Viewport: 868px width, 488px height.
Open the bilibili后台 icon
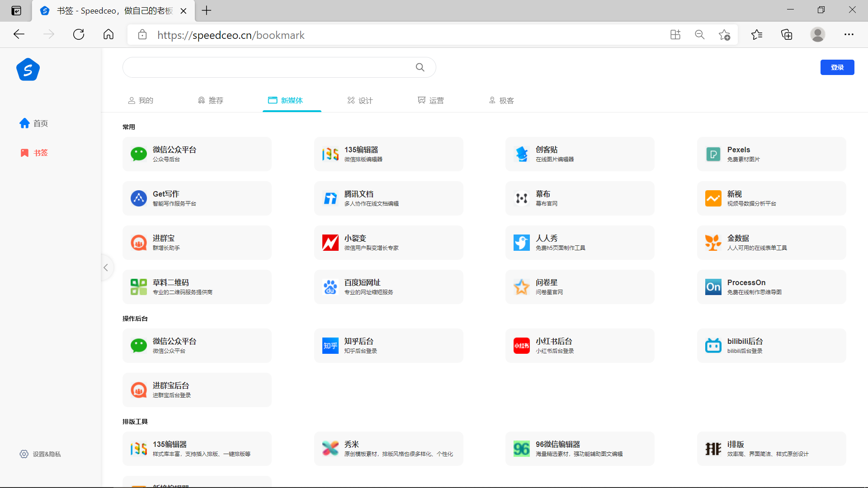(713, 346)
